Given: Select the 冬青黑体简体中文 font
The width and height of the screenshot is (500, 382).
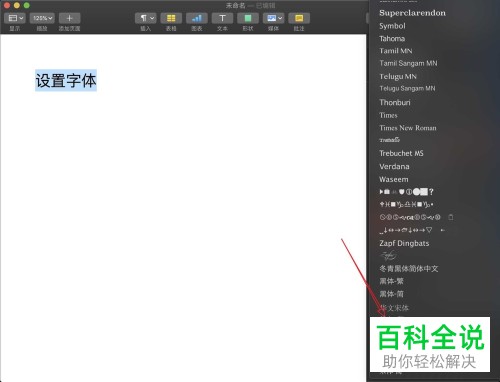Looking at the screenshot, I should point(409,269).
